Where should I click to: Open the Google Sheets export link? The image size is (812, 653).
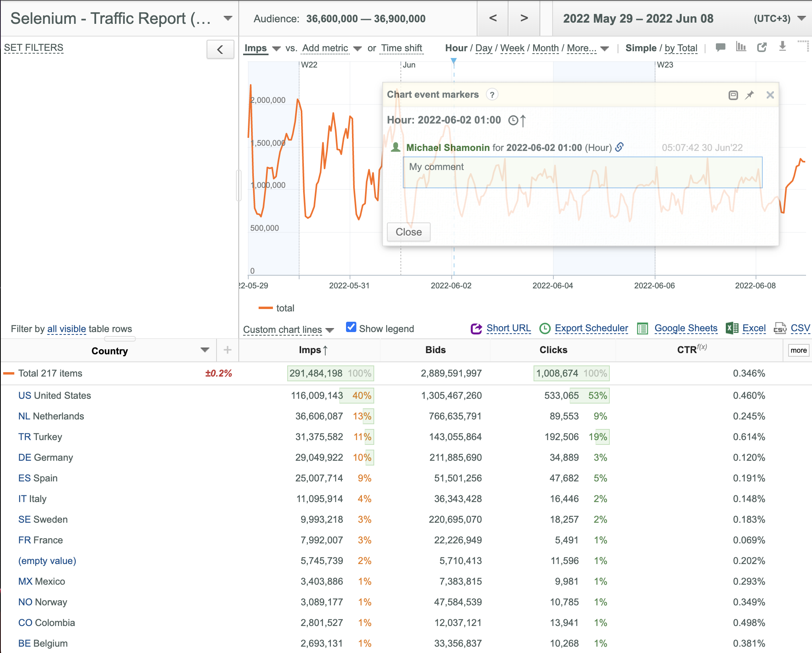coord(686,328)
